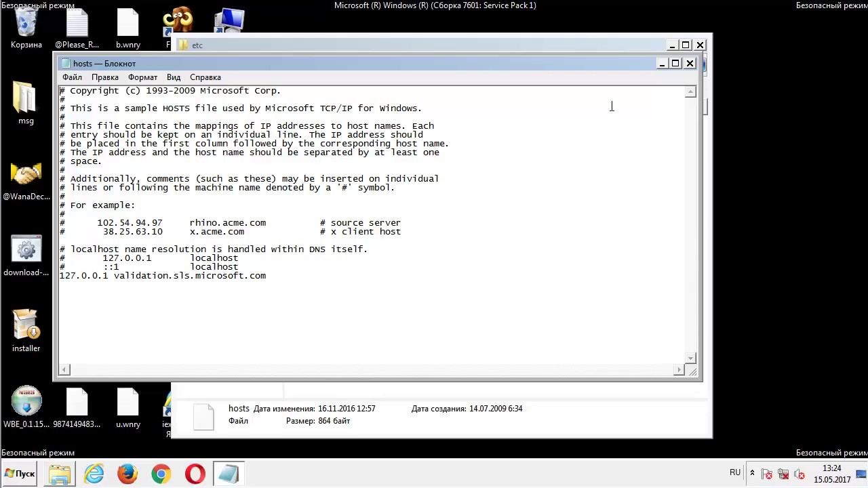Click the Notepad icon in title bar
This screenshot has height=488, width=868.
click(x=66, y=64)
